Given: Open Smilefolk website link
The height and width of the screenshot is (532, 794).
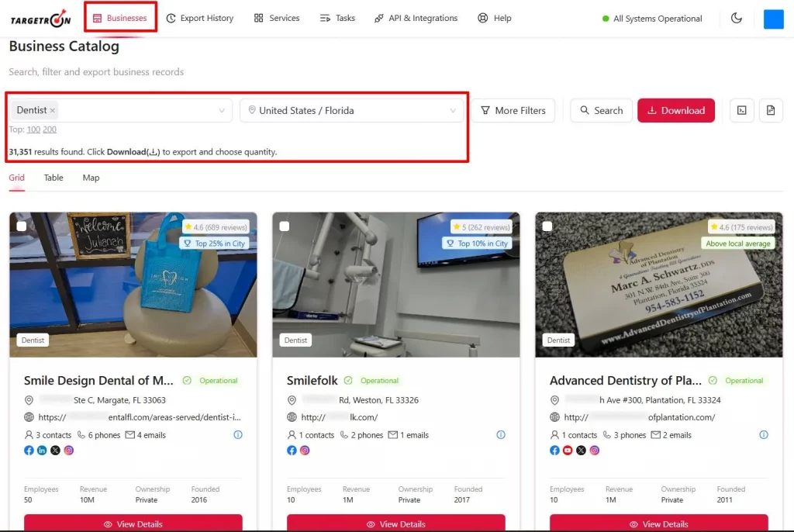Looking at the screenshot, I should [340, 417].
